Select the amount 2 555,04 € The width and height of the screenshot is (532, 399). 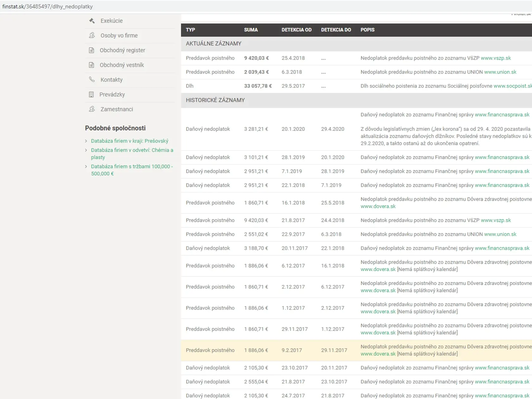pos(256,382)
